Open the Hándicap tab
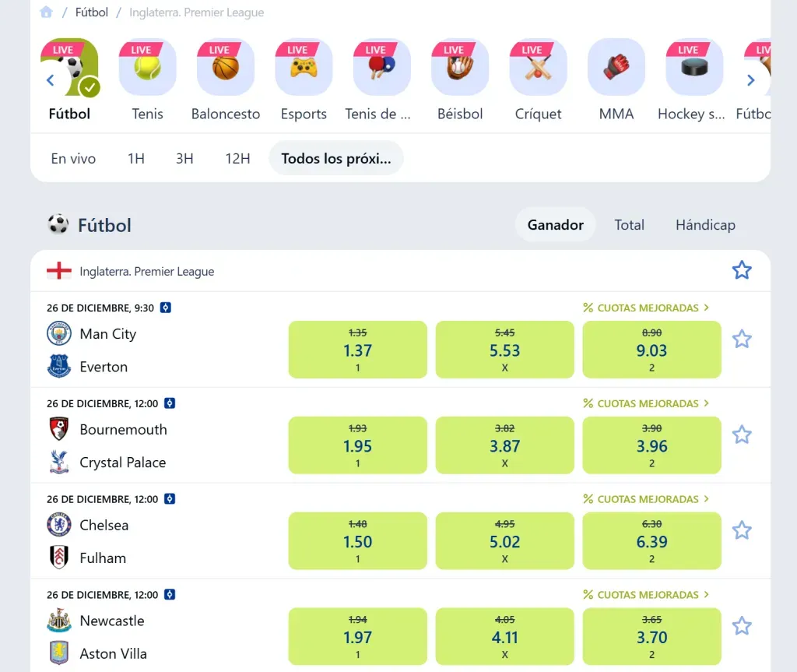 pyautogui.click(x=705, y=225)
